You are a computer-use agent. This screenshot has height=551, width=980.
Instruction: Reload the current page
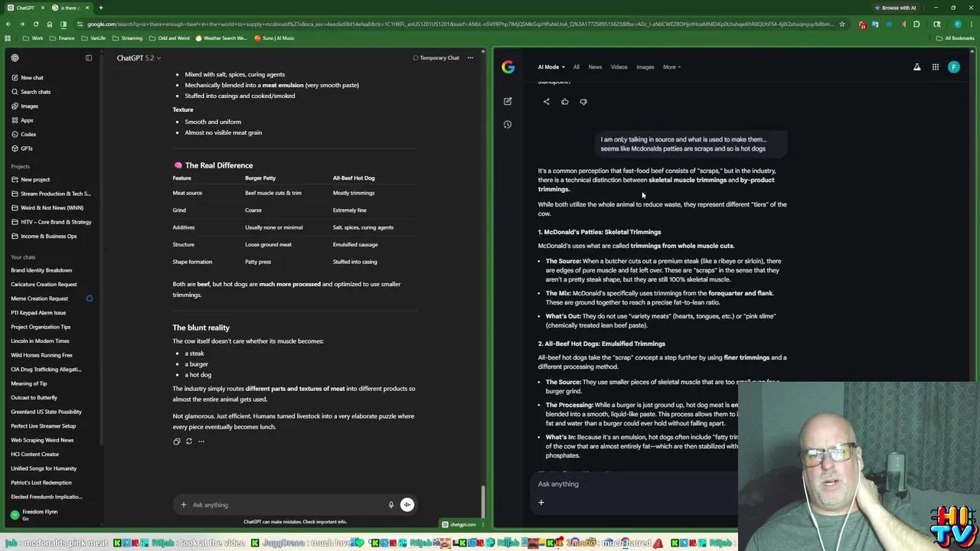36,24
